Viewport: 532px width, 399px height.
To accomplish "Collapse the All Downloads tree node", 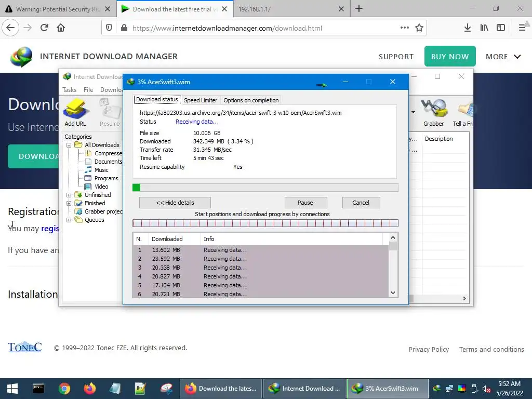I will [x=69, y=145].
